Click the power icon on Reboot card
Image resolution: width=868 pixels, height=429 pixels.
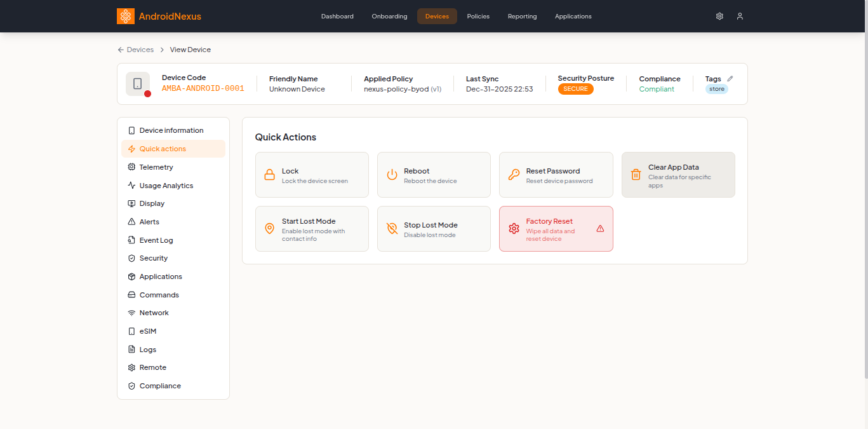coord(392,175)
